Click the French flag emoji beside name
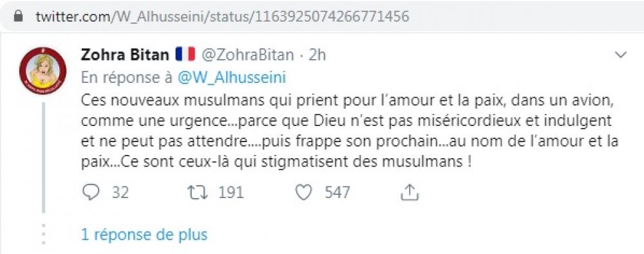 (185, 55)
